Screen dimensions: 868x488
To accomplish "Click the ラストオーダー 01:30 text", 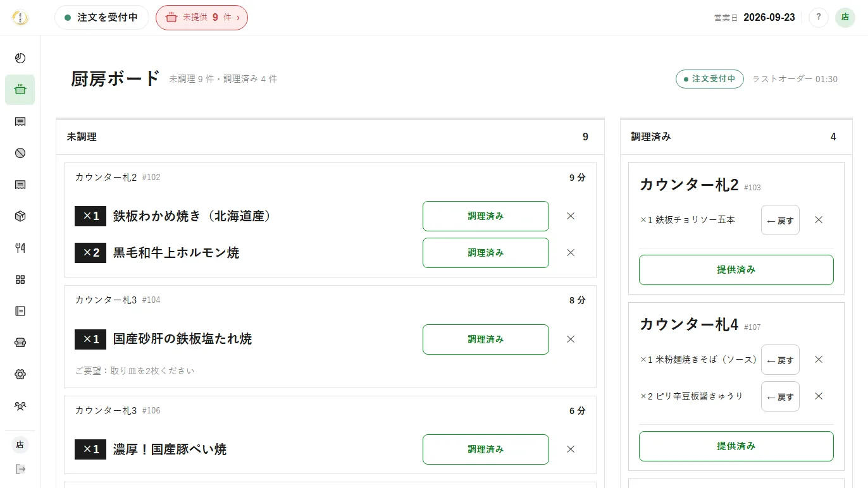I will (795, 79).
